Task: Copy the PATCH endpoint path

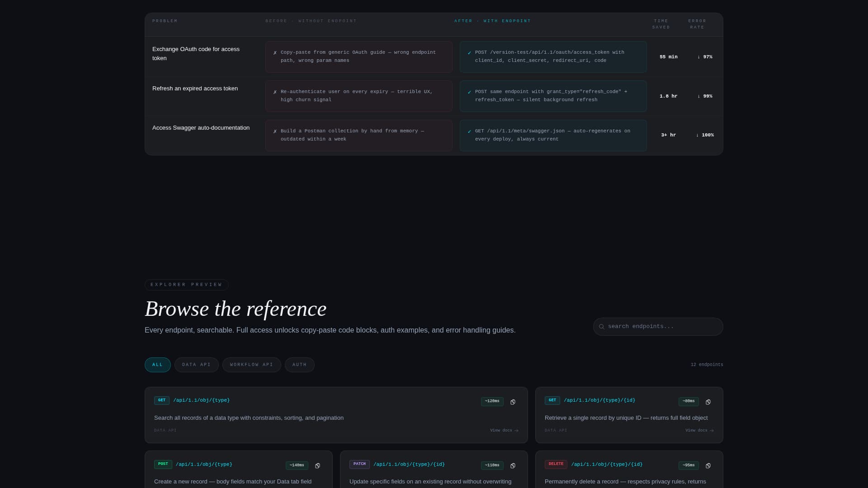Action: [x=513, y=466]
